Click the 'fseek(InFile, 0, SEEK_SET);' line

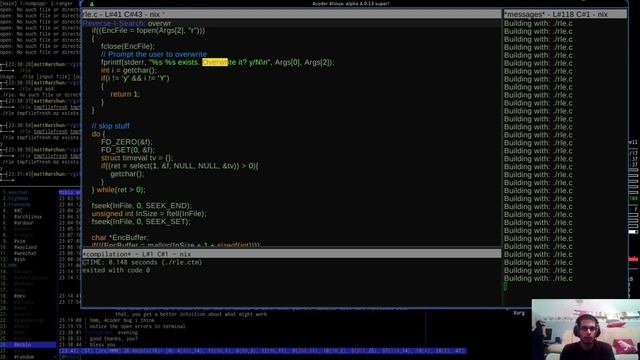point(141,222)
